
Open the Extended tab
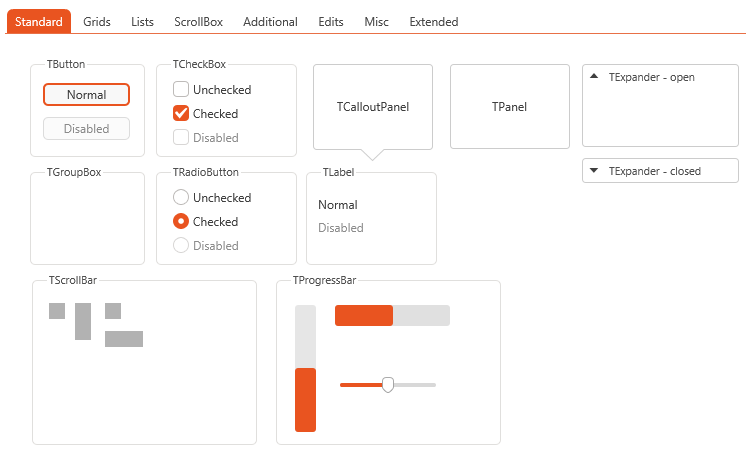click(x=434, y=22)
